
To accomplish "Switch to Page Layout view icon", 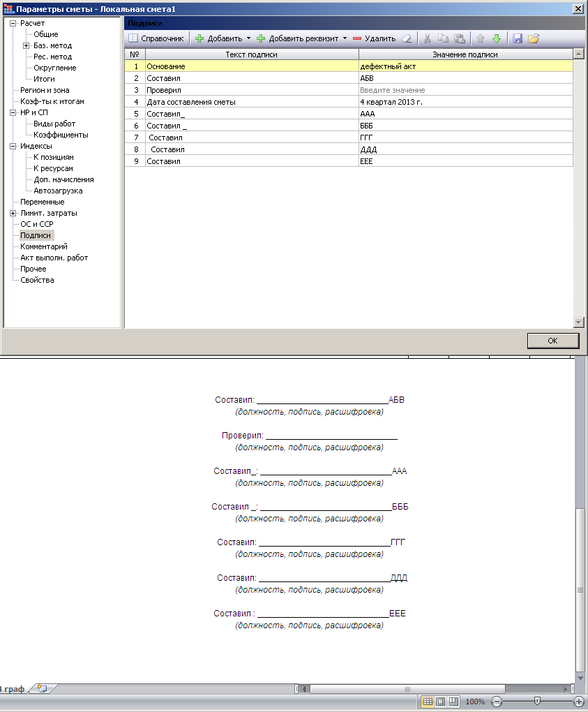I will (440, 702).
